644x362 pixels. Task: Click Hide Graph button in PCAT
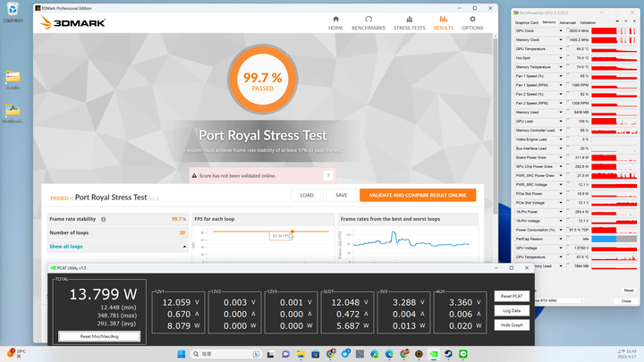512,325
